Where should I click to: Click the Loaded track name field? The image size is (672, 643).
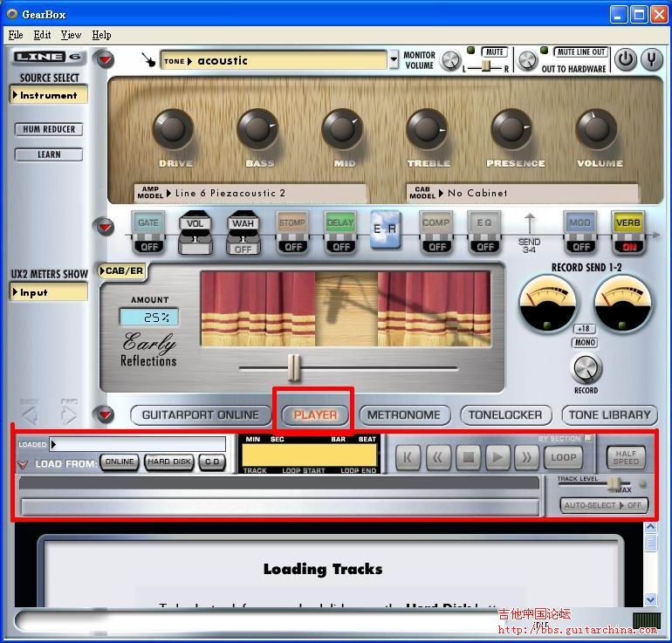(x=138, y=444)
